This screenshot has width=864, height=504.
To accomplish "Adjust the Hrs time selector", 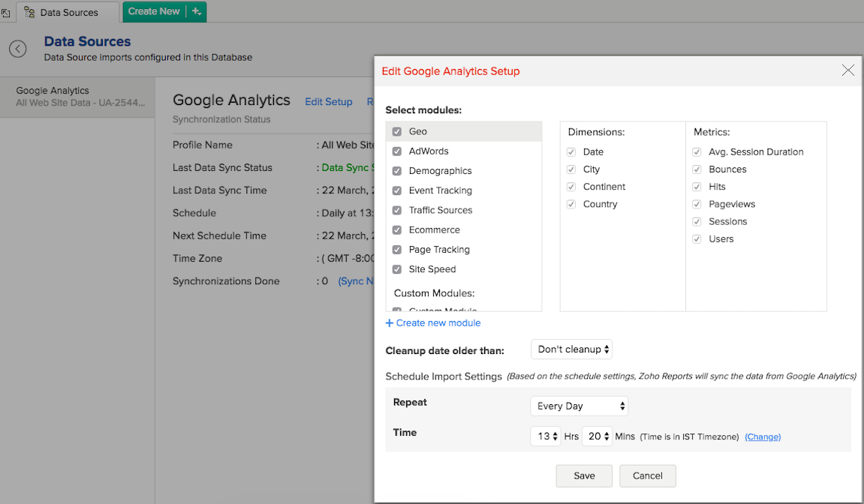I will (546, 436).
